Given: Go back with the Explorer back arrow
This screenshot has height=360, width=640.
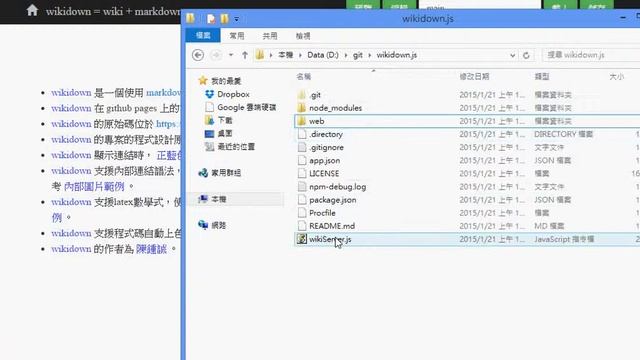Looking at the screenshot, I should 198,55.
